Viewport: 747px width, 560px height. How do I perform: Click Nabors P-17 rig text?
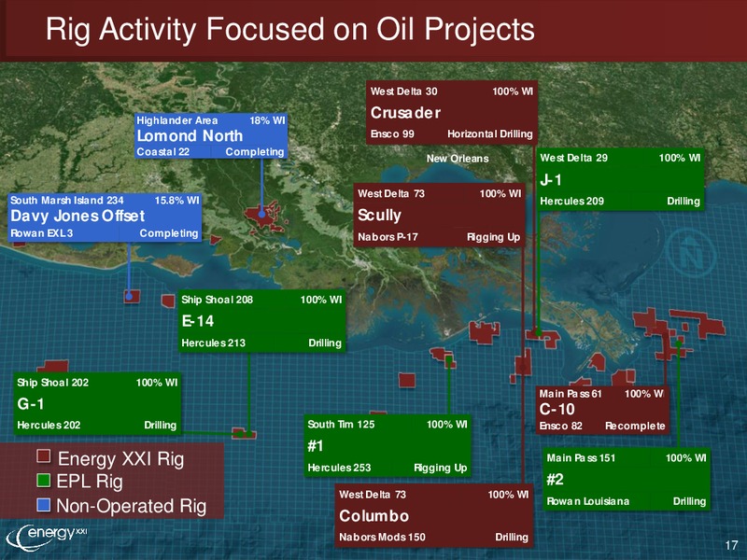tap(388, 237)
